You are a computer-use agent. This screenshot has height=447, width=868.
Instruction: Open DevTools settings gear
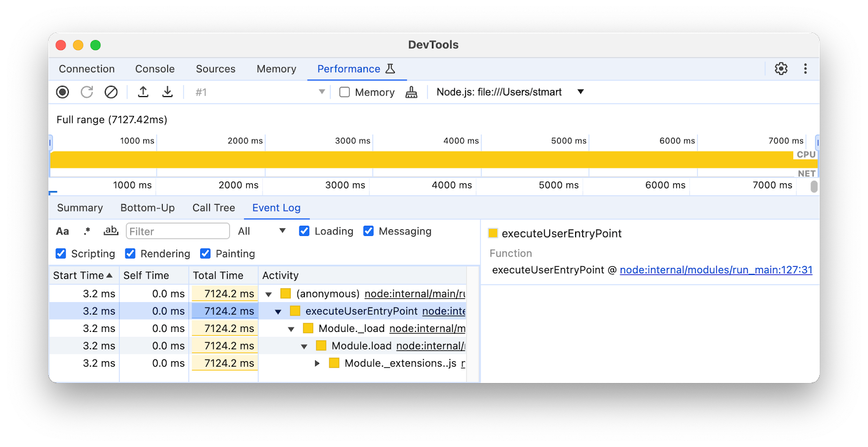click(x=781, y=69)
